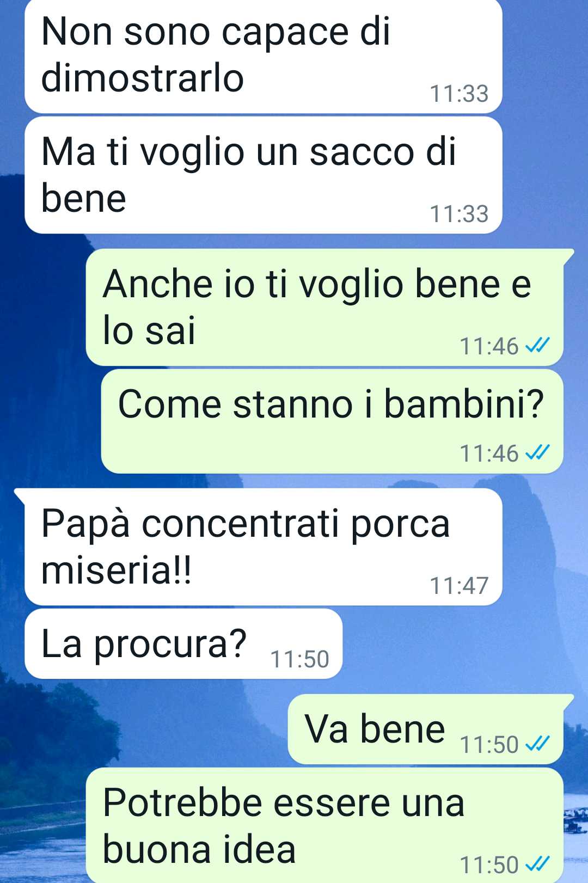
Task: Tap the read checkmarks on "Va bene"
Action: pyautogui.click(x=537, y=744)
